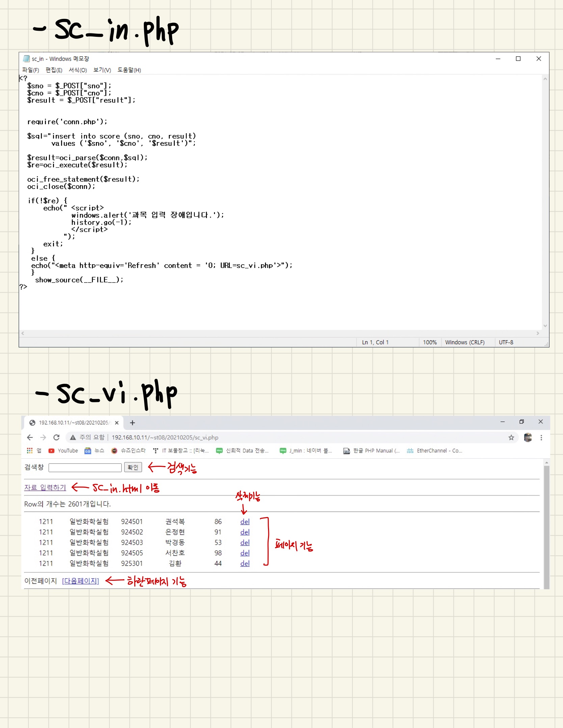Delete the 924503 박경동 row via del
The width and height of the screenshot is (563, 728).
click(x=245, y=542)
